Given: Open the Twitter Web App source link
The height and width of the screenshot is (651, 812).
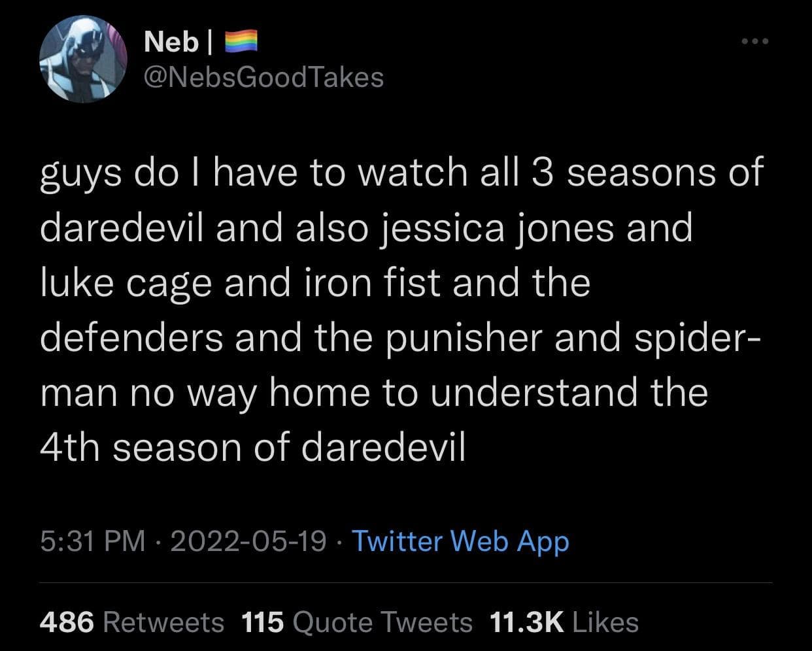Looking at the screenshot, I should click(460, 541).
